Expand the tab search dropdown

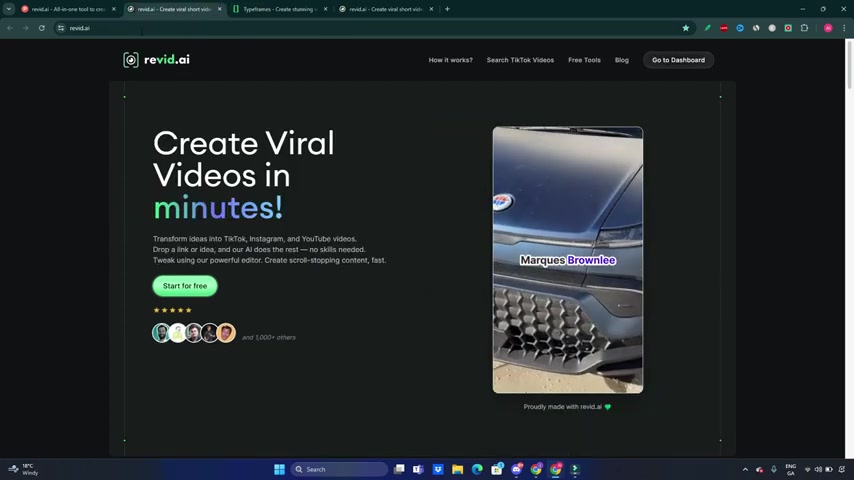click(x=9, y=9)
